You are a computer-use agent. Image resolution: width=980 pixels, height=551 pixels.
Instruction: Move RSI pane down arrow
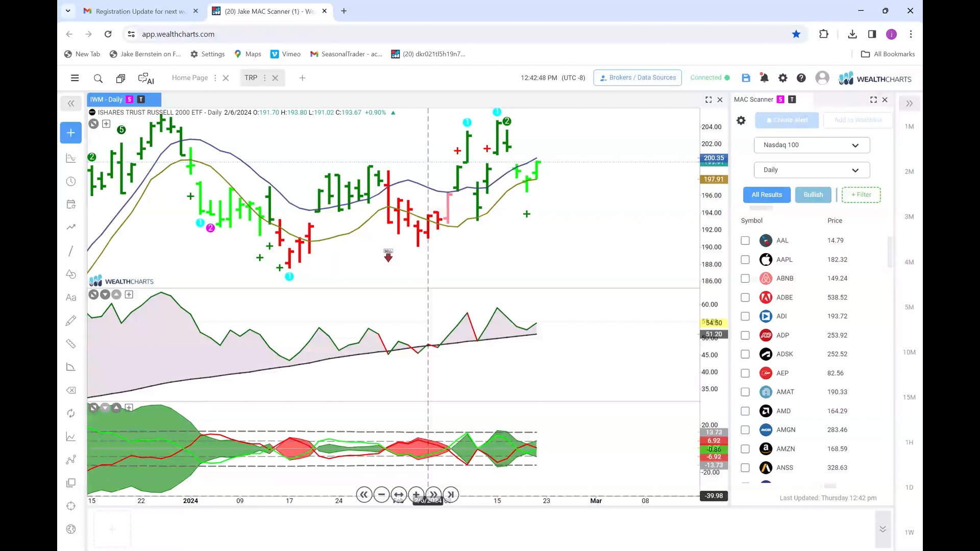tap(105, 294)
